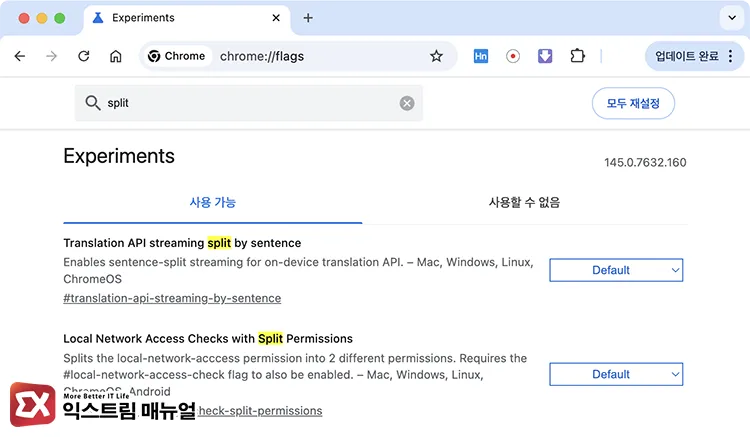The image size is (750, 437).
Task: Close the Experiments tab
Action: tap(276, 18)
